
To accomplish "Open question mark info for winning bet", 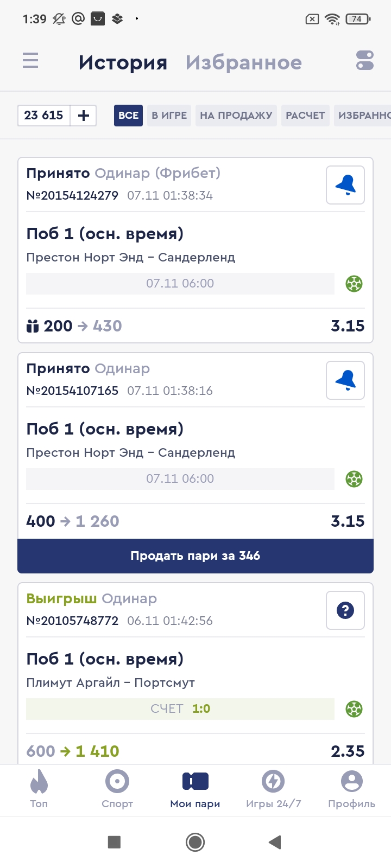I will click(345, 611).
